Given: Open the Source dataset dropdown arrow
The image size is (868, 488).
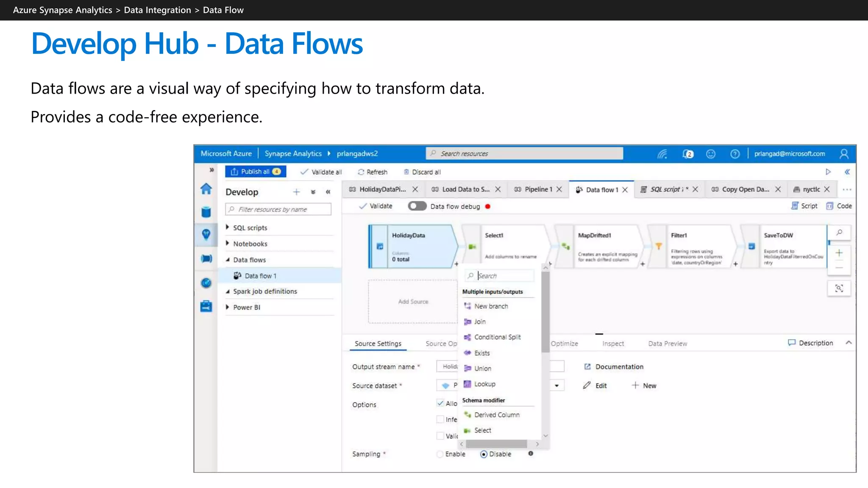Looking at the screenshot, I should coord(556,385).
